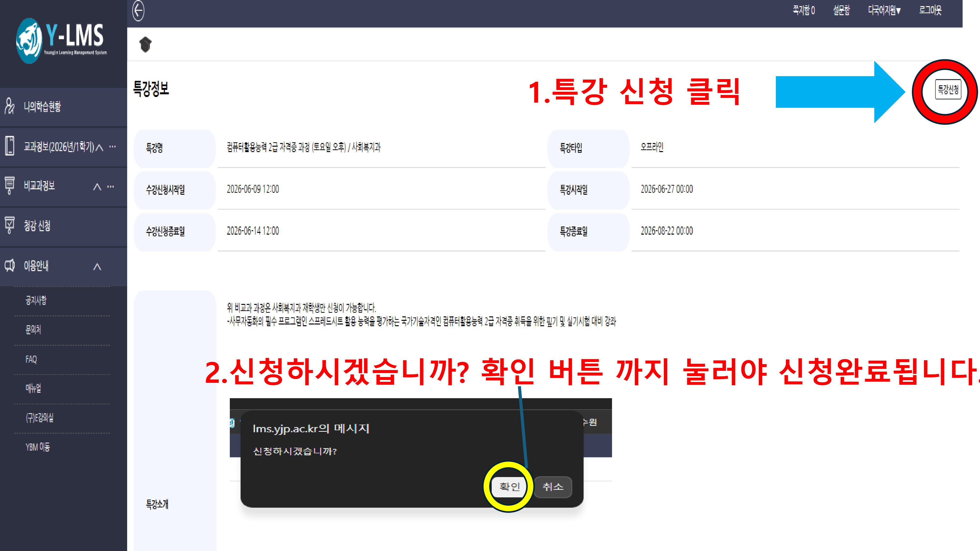
Task: Click the 2026-06-27 00:00 lecture start value
Action: click(x=666, y=189)
